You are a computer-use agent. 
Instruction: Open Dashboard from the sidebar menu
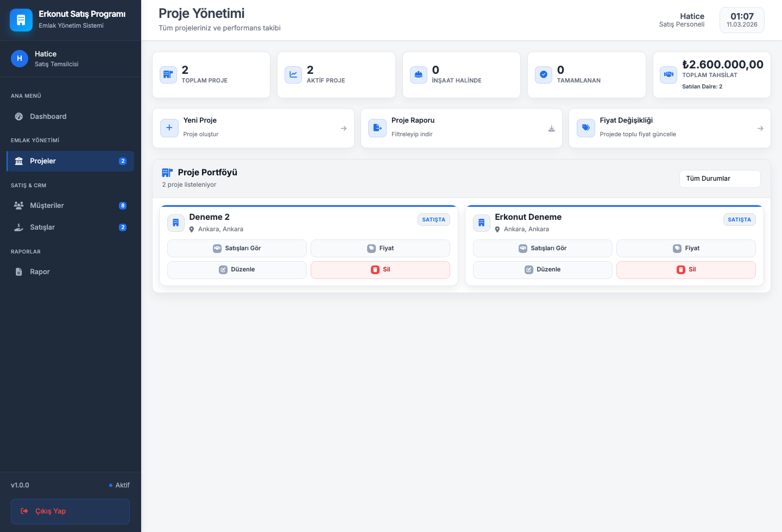(x=48, y=116)
